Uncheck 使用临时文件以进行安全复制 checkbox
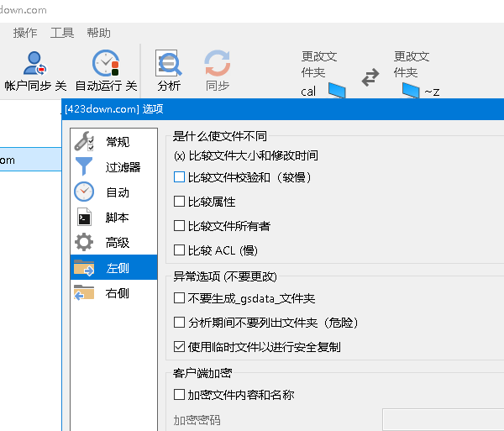The width and height of the screenshot is (504, 431). pyautogui.click(x=179, y=346)
